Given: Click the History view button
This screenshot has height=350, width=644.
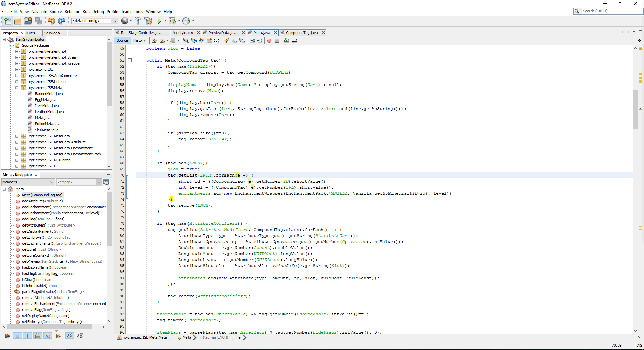Looking at the screenshot, I should click(x=139, y=40).
